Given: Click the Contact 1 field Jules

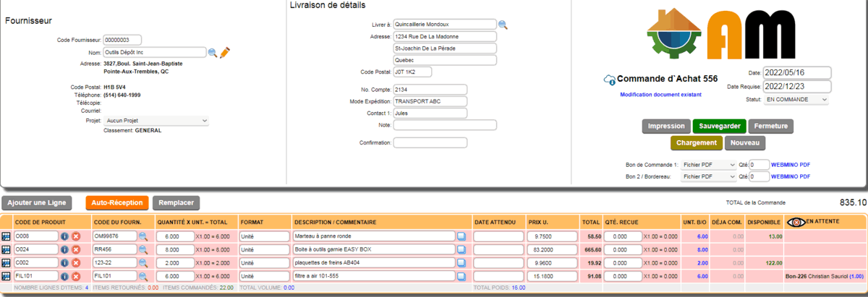Looking at the screenshot, I should (430, 113).
